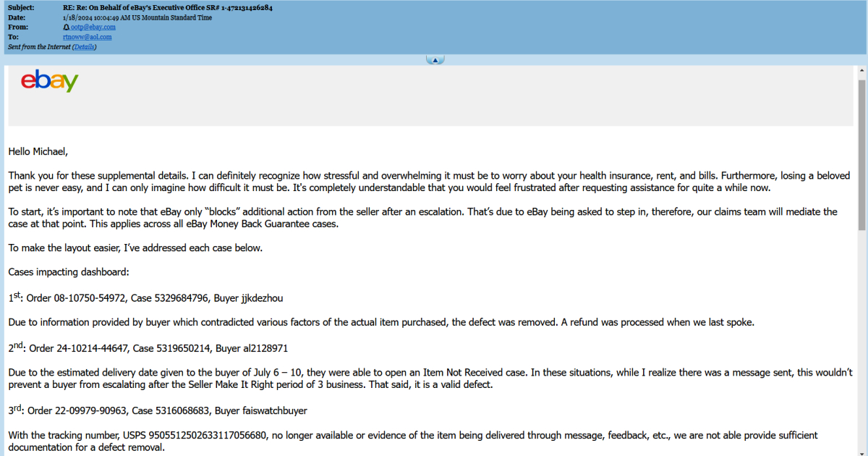The width and height of the screenshot is (868, 456).
Task: Click the subject text with SR# 1-472131426284
Action: coord(168,7)
